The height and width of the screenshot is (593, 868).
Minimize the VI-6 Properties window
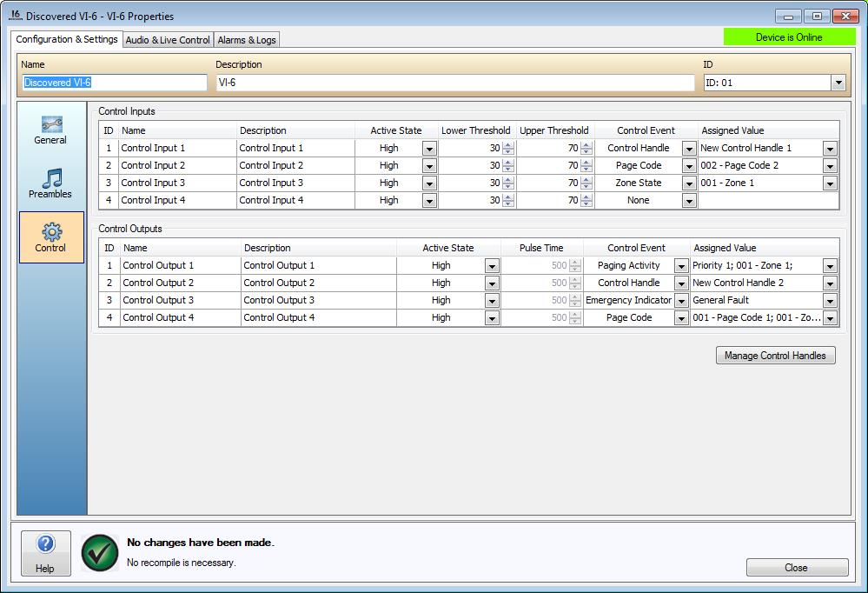tap(788, 16)
